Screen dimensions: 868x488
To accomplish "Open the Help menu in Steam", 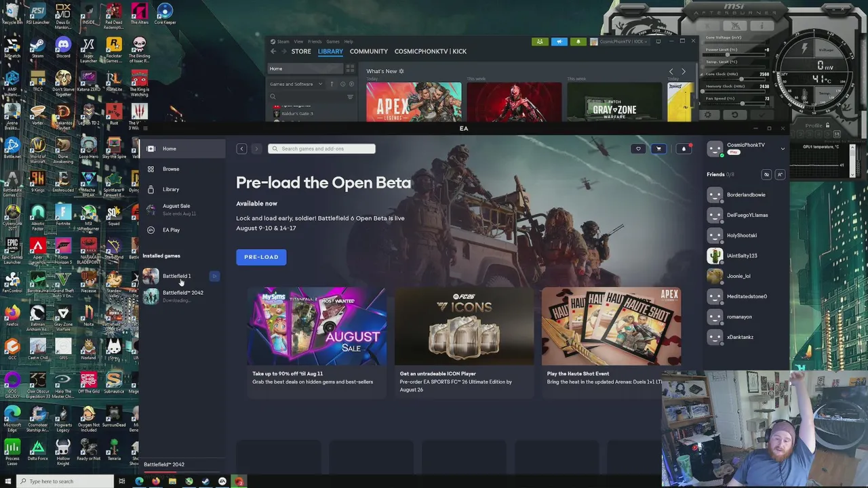I will tap(349, 41).
